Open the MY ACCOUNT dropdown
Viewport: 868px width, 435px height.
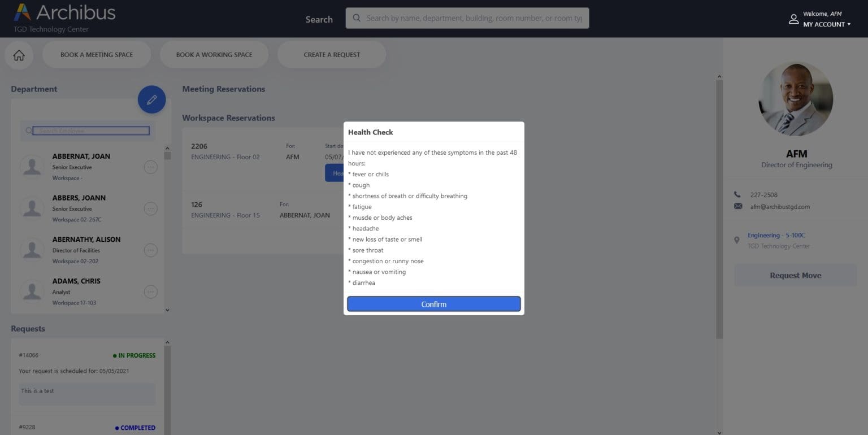(826, 24)
